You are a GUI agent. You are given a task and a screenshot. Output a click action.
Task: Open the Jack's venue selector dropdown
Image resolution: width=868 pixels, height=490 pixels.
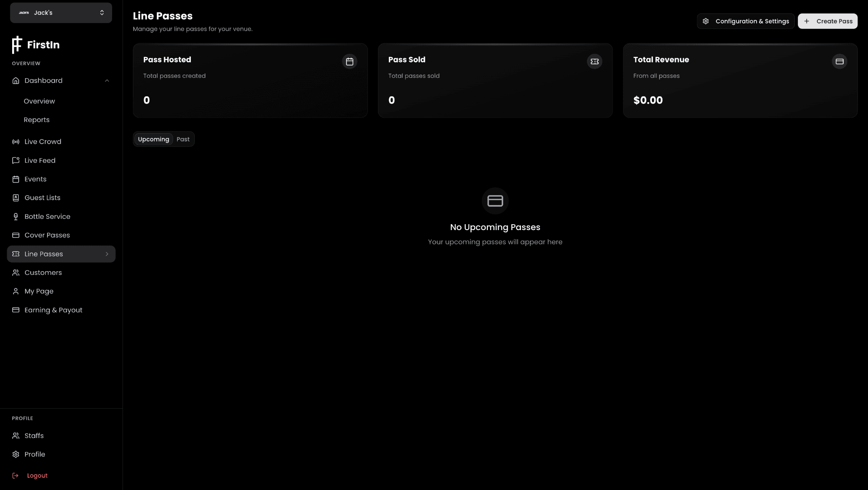click(x=61, y=13)
